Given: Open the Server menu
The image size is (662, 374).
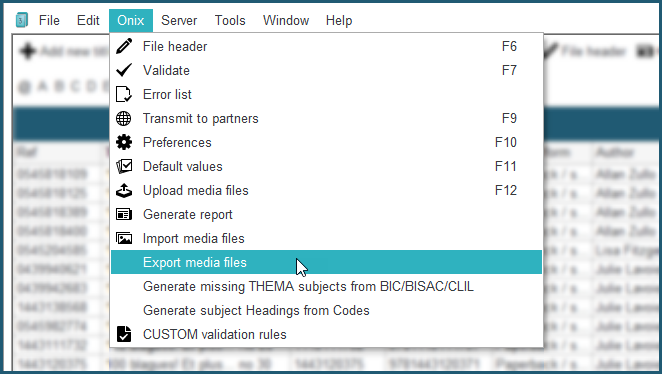Looking at the screenshot, I should (179, 20).
